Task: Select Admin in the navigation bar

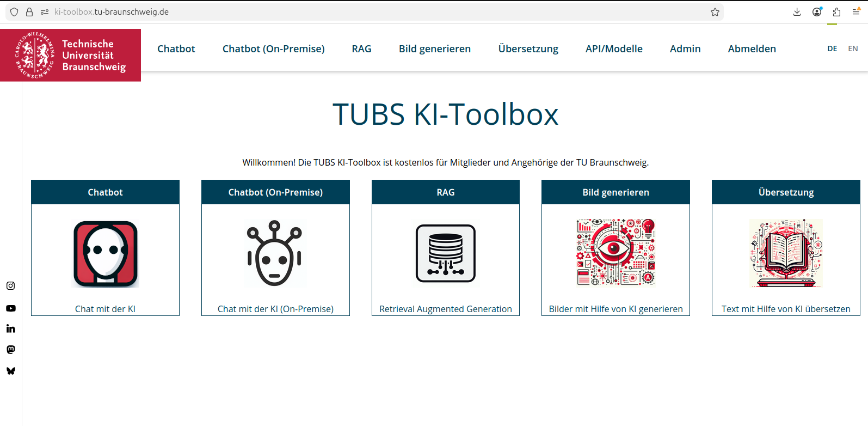Action: pos(685,48)
